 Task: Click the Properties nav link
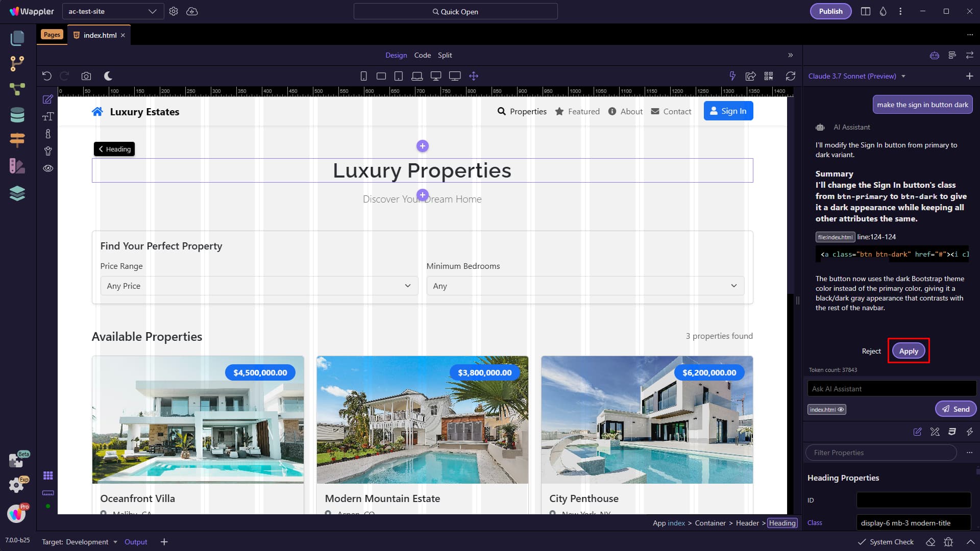[522, 111]
